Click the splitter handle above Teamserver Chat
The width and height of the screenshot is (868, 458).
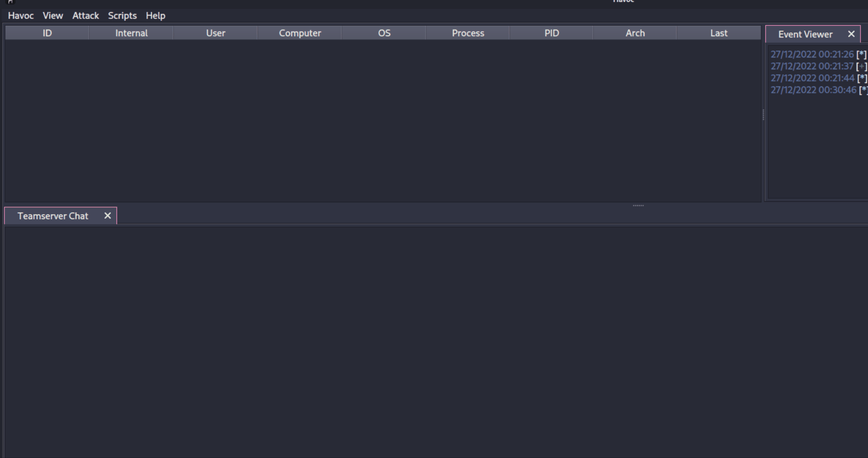coord(638,205)
